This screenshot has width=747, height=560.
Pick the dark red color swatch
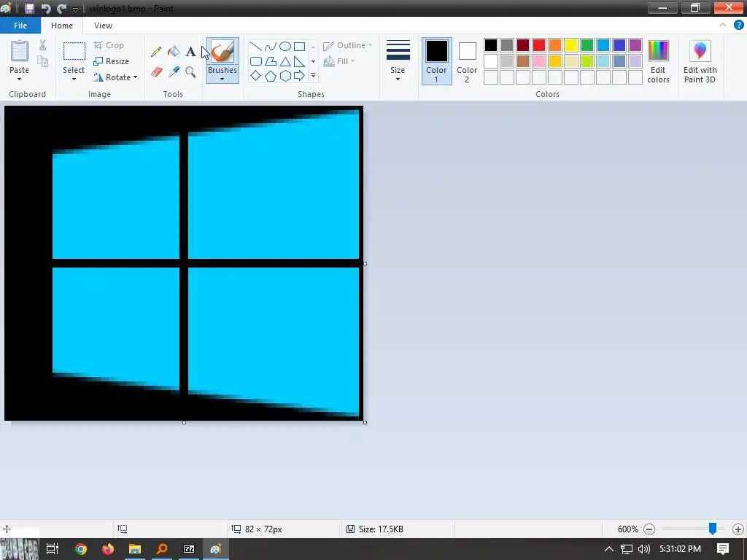pyautogui.click(x=522, y=45)
